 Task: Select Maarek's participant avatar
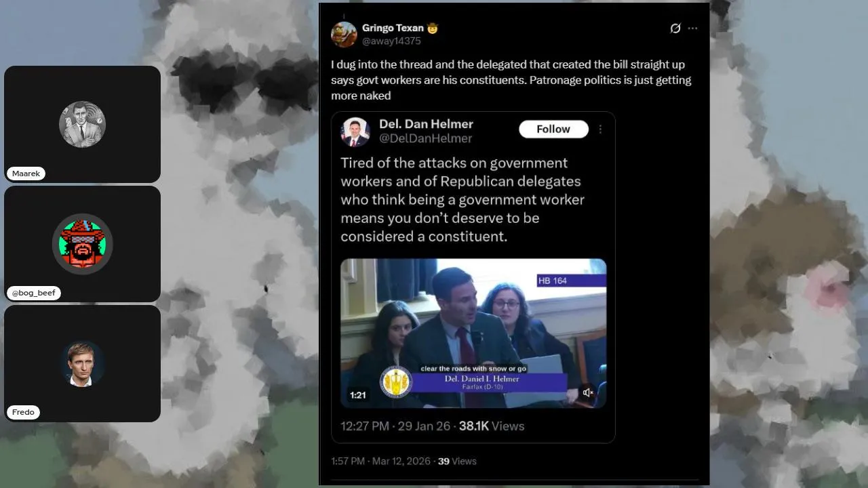coord(82,124)
